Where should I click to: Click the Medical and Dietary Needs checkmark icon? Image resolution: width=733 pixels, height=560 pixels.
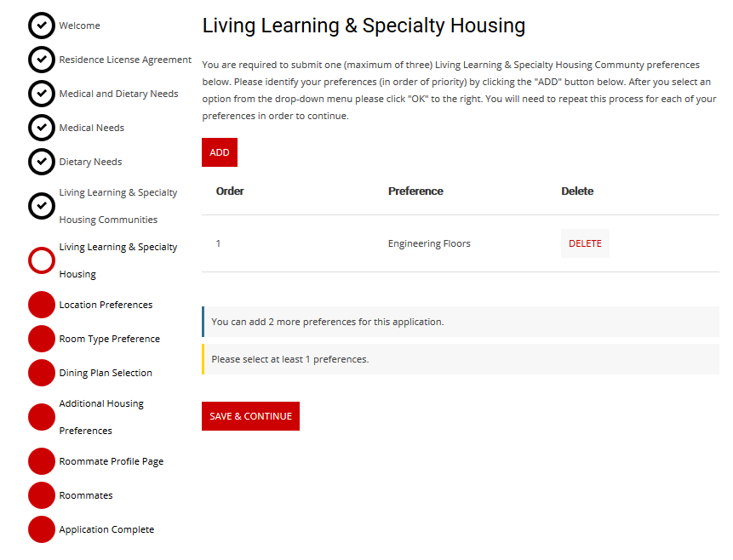point(42,94)
